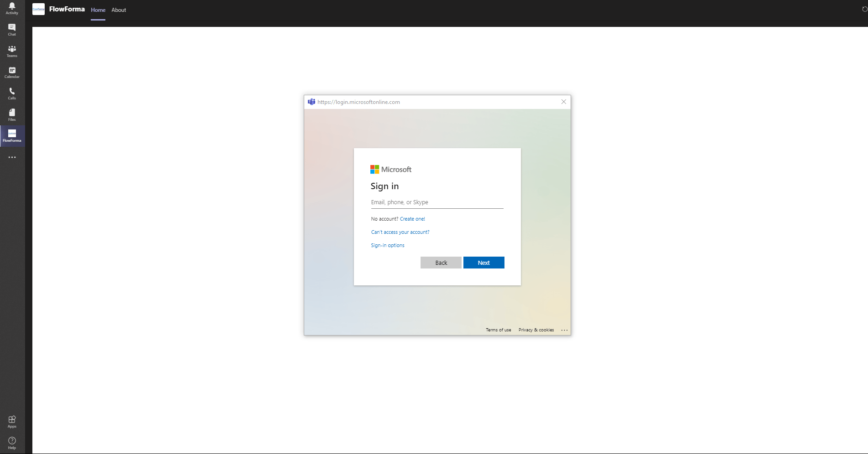868x454 pixels.
Task: Open the Calendar in sidebar
Action: [12, 72]
